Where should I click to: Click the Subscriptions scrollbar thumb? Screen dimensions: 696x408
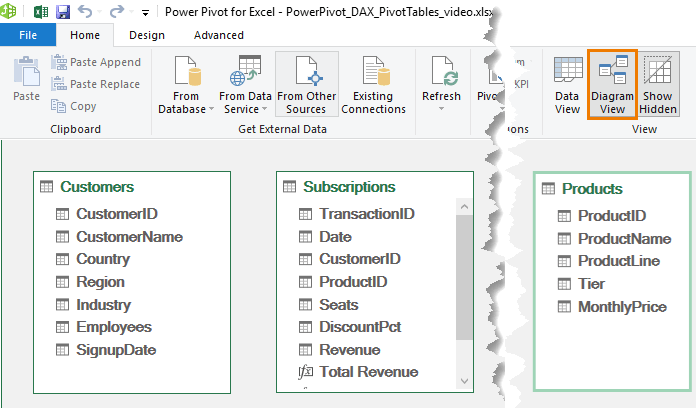(x=464, y=278)
